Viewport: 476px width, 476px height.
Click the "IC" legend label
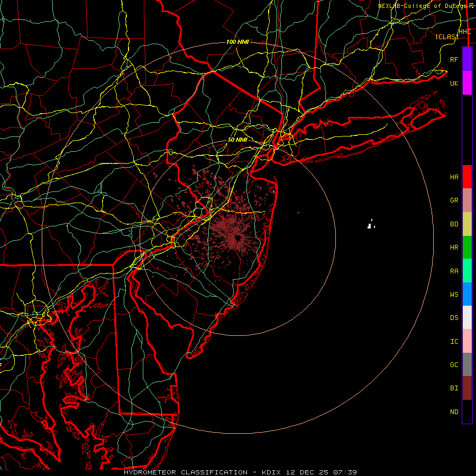click(454, 342)
